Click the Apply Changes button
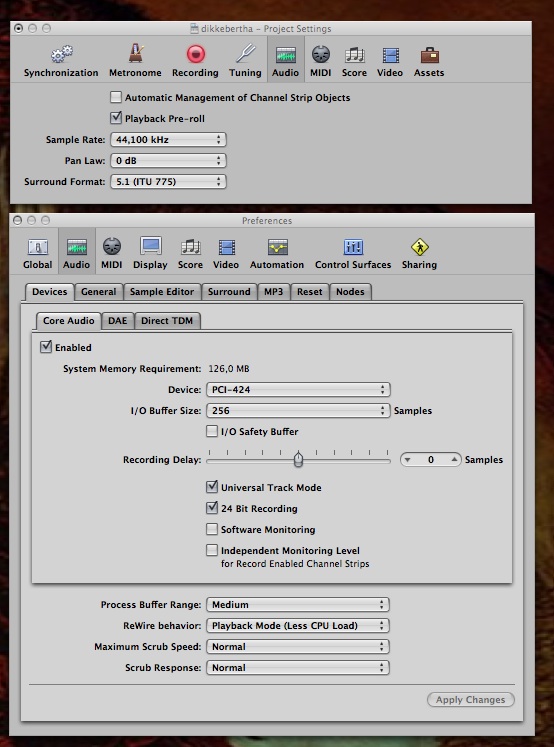 pos(471,699)
